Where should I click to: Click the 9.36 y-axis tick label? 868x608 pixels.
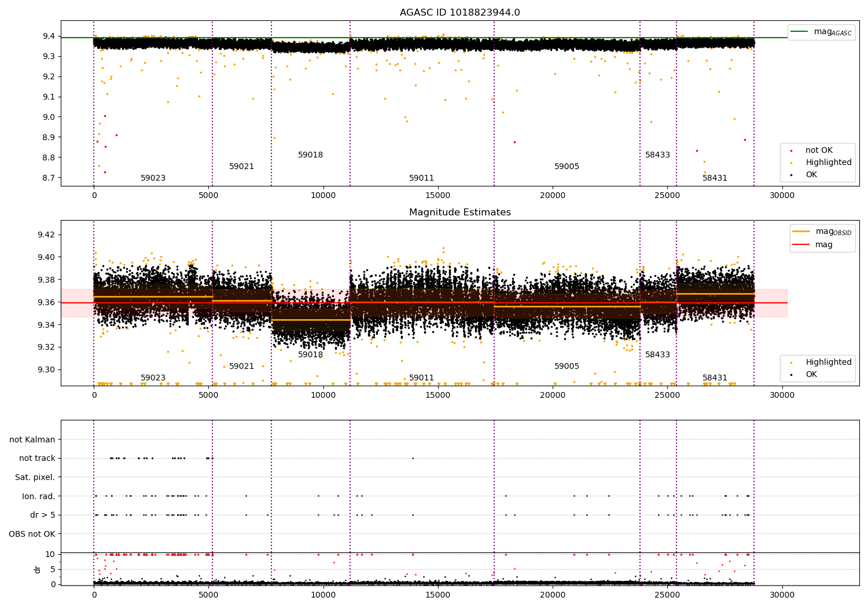click(46, 302)
